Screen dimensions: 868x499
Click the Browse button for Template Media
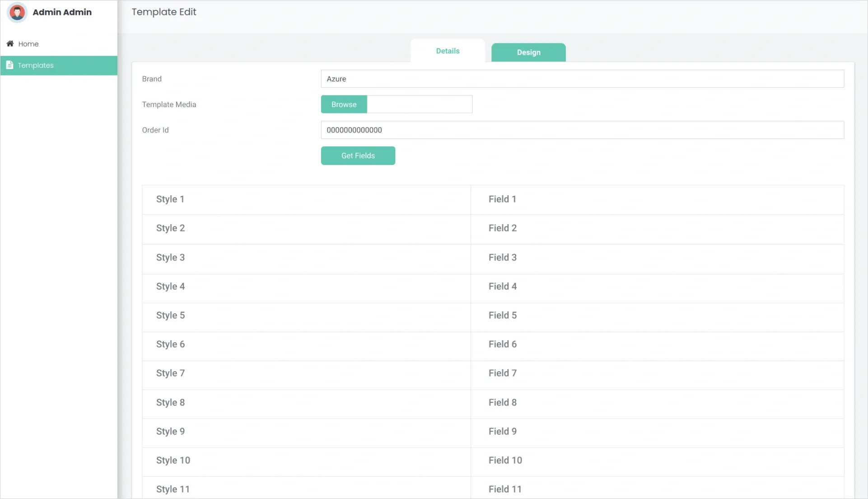(x=344, y=104)
